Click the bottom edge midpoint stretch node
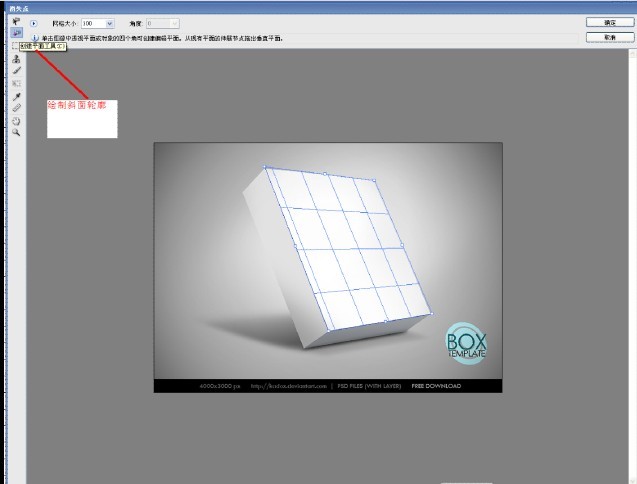The image size is (637, 484). [385, 321]
